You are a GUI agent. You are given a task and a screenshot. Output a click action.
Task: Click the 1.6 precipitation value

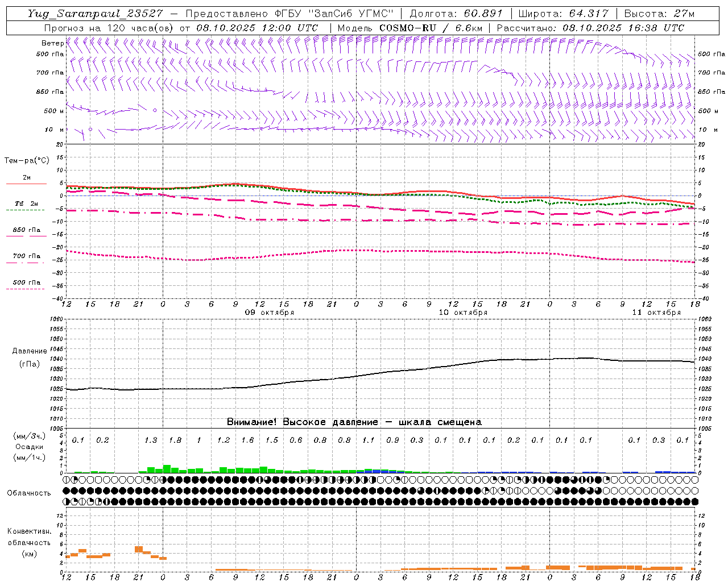247,440
